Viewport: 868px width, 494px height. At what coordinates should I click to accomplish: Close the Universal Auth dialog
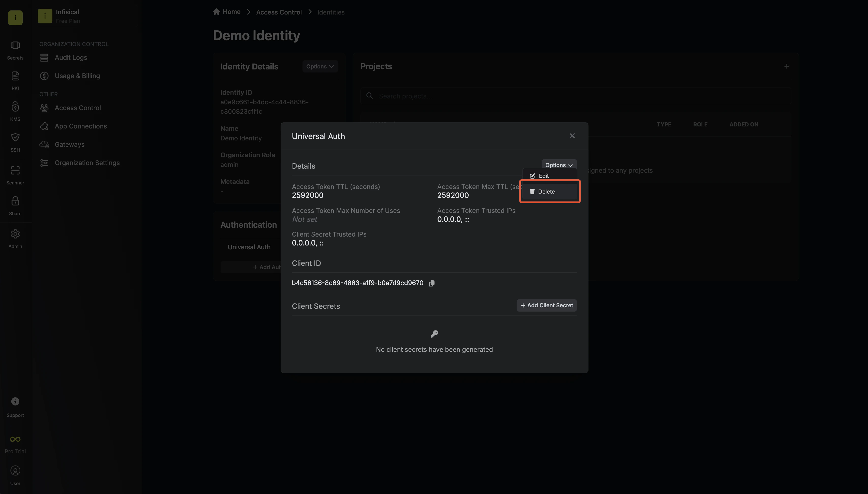pos(572,136)
